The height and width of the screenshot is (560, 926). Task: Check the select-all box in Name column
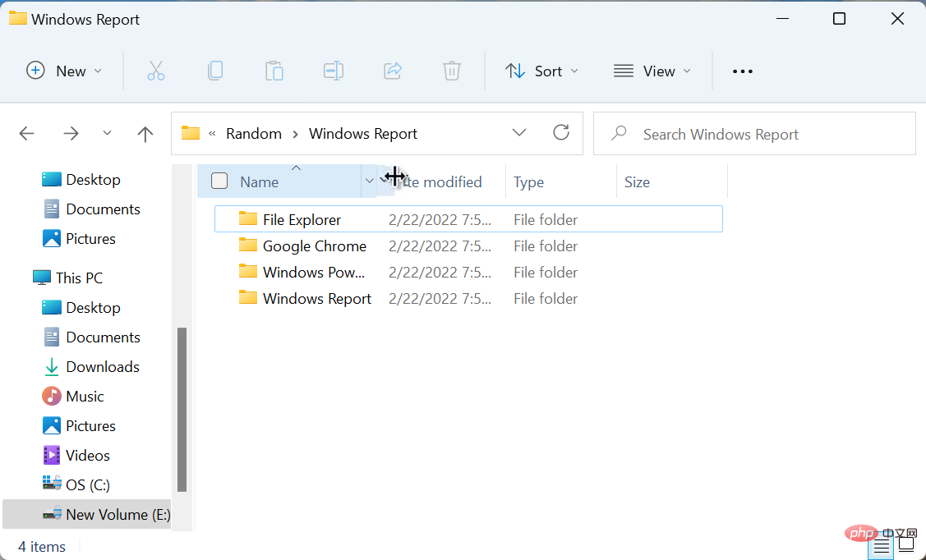pyautogui.click(x=219, y=181)
